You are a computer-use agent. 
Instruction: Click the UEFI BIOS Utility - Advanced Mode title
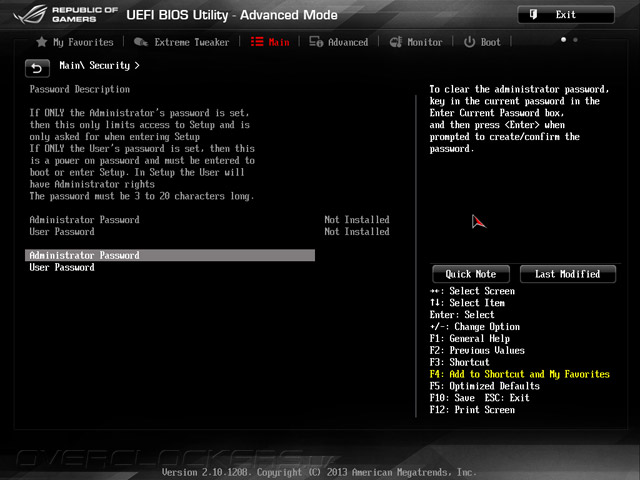pyautogui.click(x=232, y=15)
